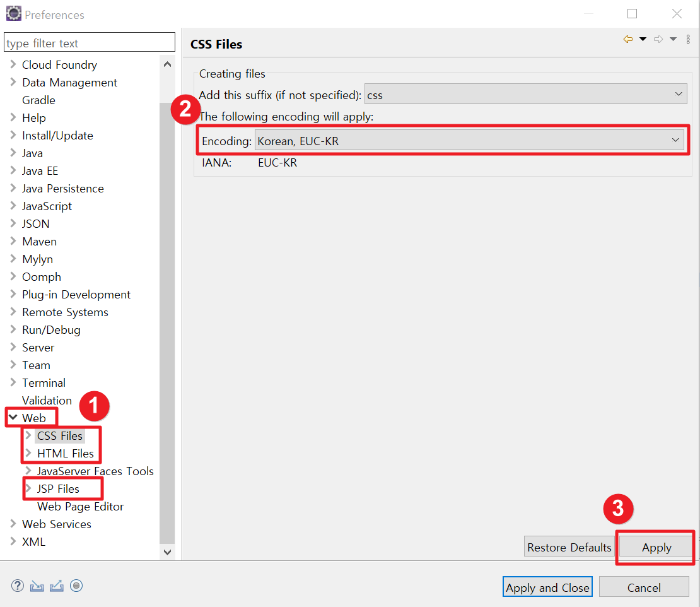Select Java Persistence preferences
The height and width of the screenshot is (607, 700).
(63, 189)
